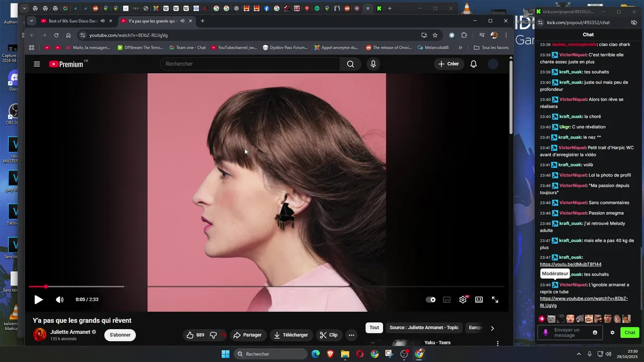Open Kick chat settings gear
Viewport: 644px width, 362px height.
click(x=612, y=332)
